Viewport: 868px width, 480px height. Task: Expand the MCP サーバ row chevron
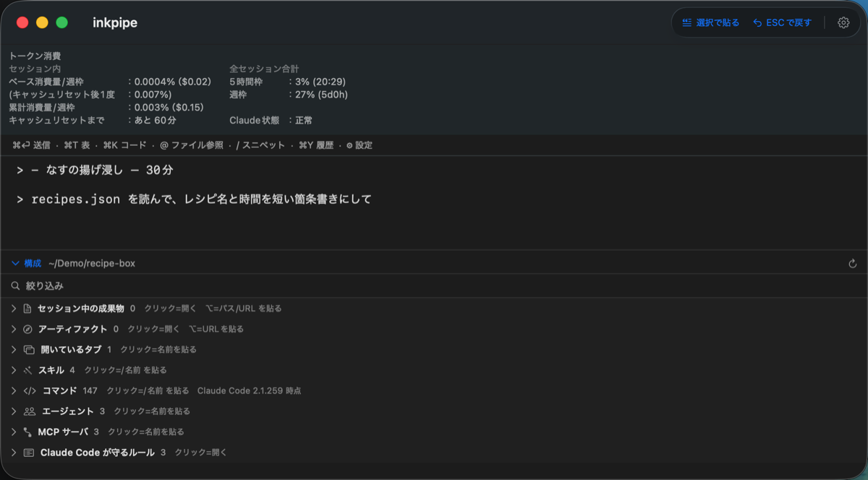pos(13,432)
